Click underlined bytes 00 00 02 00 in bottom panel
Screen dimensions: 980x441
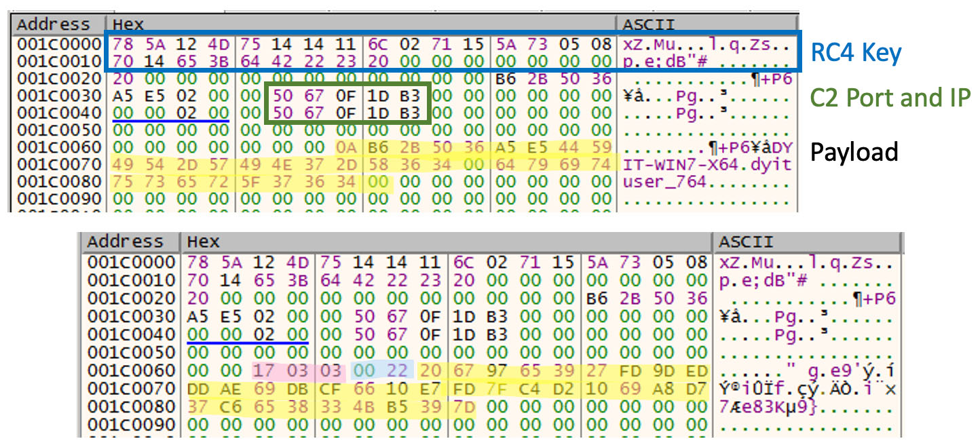tap(247, 334)
